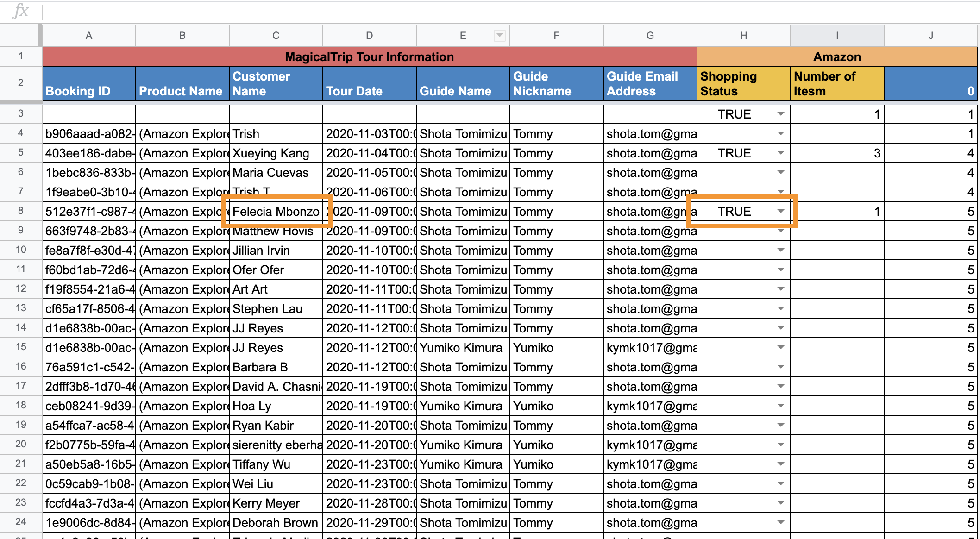Open the dropdown arrow in Maria Cuevas row
Viewport: 980px width, 539px height.
[x=781, y=172]
